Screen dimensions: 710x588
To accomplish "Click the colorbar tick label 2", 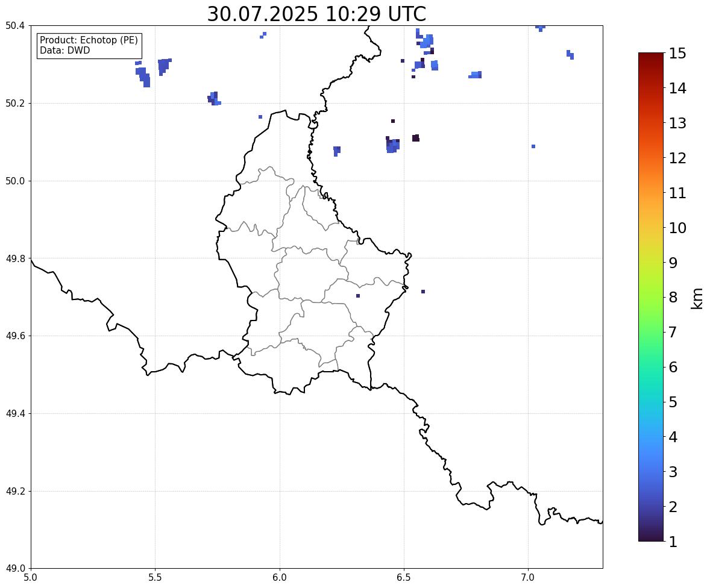I will coord(673,507).
